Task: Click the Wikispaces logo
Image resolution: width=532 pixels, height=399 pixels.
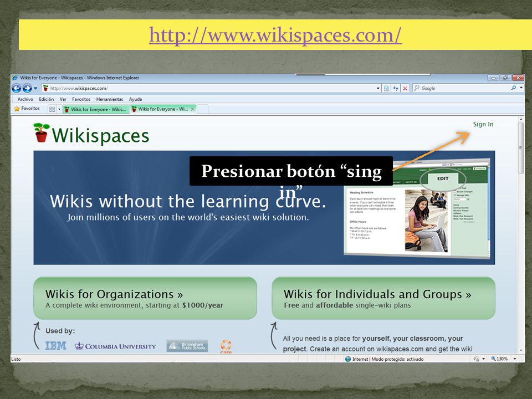Action: click(91, 134)
